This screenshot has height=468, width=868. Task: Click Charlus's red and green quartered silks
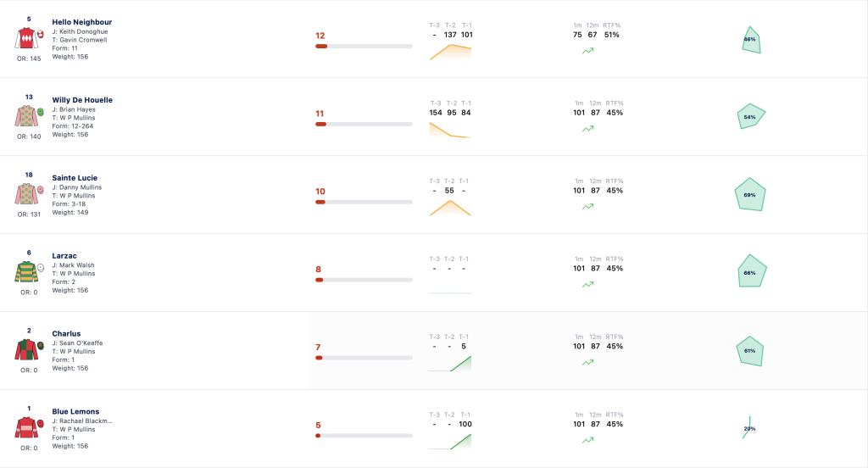point(25,349)
